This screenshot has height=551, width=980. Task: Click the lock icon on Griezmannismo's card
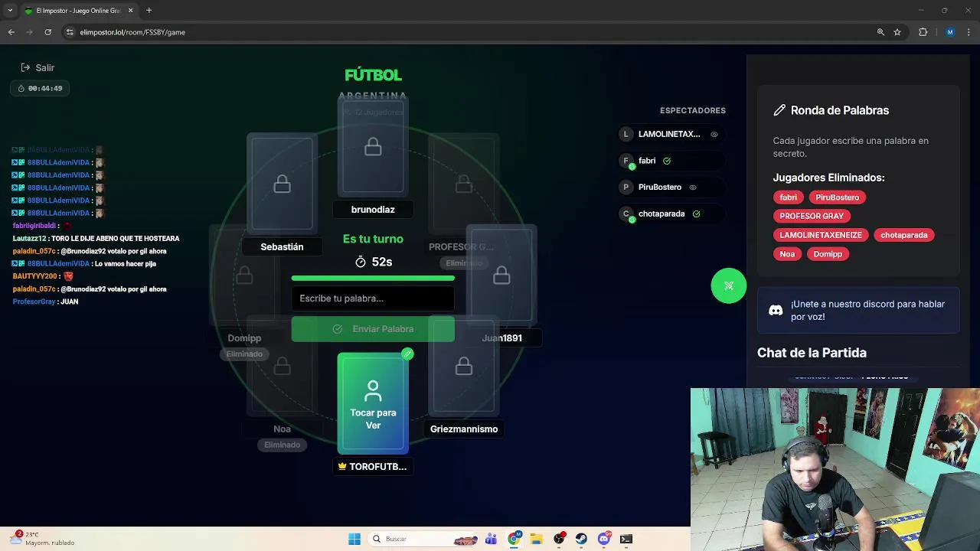(464, 367)
